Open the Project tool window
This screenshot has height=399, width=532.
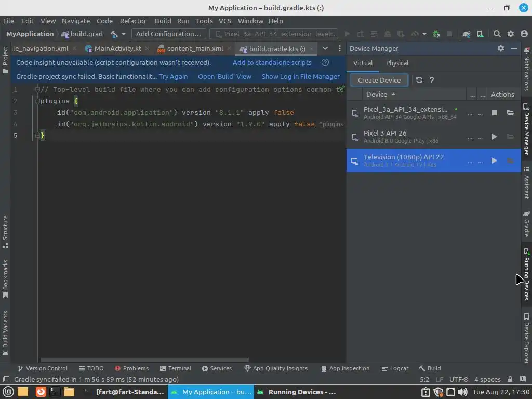[x=5, y=60]
